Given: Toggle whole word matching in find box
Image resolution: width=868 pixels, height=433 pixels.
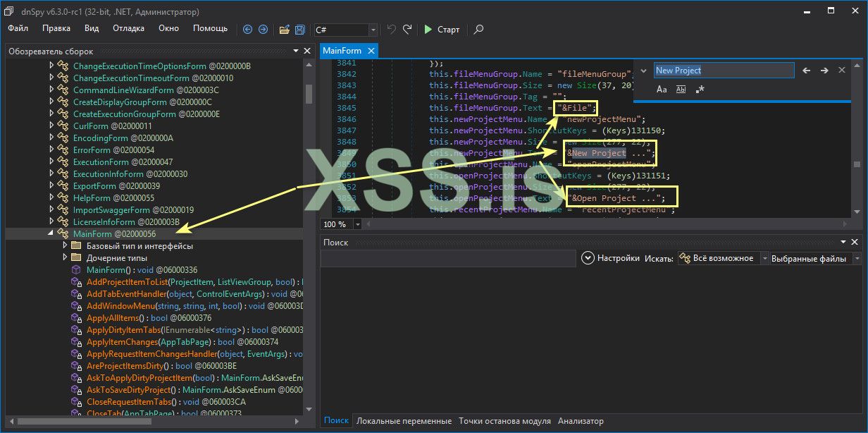Looking at the screenshot, I should click(x=681, y=90).
